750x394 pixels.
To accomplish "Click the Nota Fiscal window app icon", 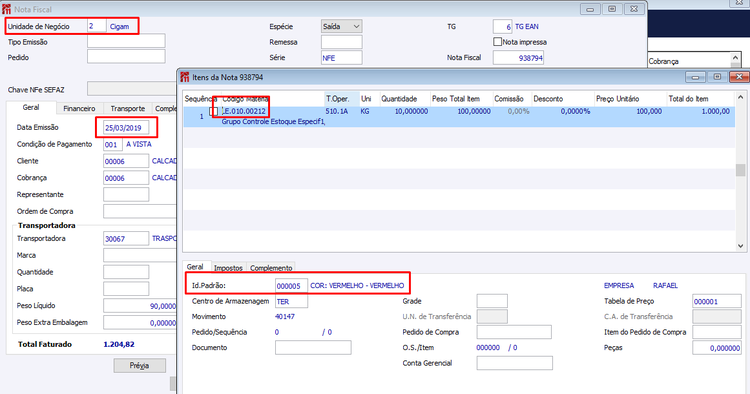I will (6, 9).
